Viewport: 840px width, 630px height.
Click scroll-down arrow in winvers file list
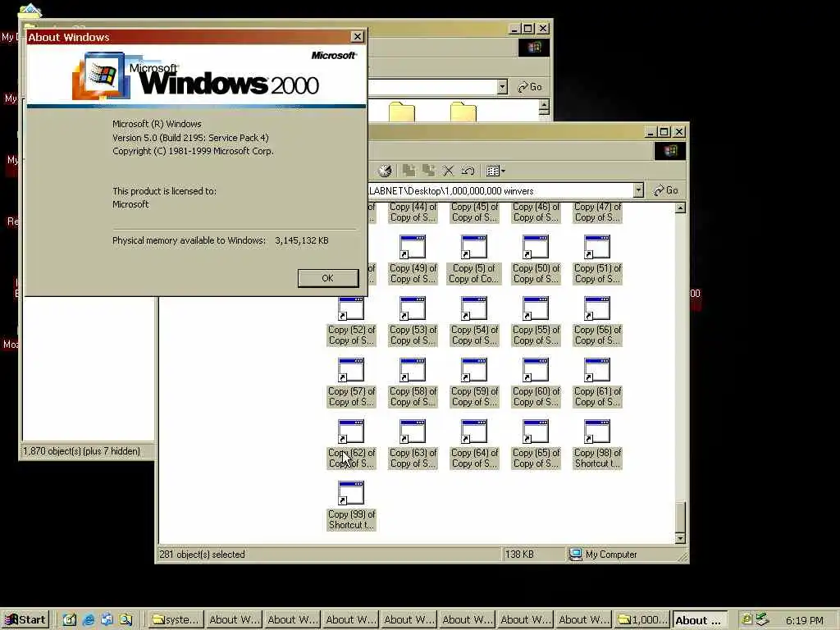680,538
